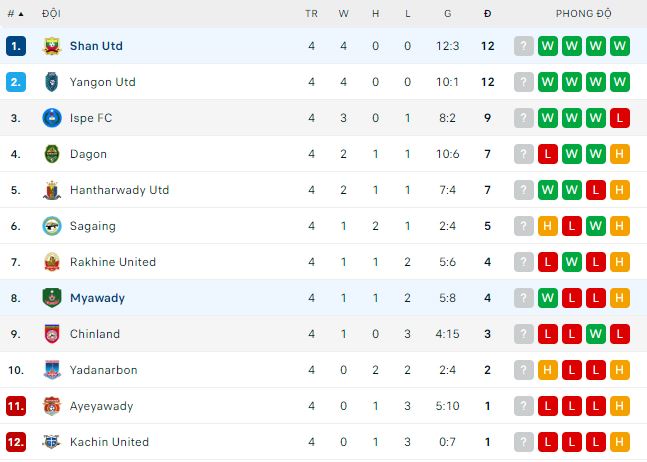Click the gray question mark in Shan Utd row
The image size is (647, 462).
point(524,46)
